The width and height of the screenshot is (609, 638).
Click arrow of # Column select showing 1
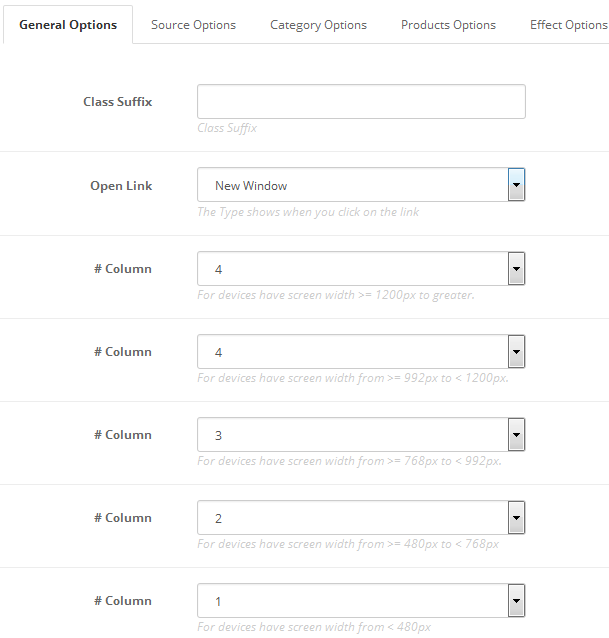[x=516, y=601]
